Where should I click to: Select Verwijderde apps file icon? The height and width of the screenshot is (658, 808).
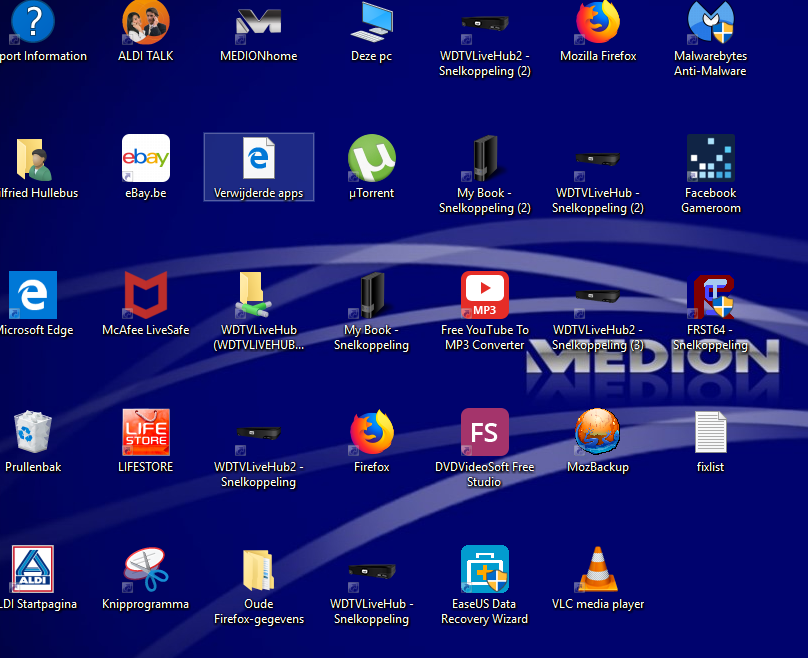(259, 158)
